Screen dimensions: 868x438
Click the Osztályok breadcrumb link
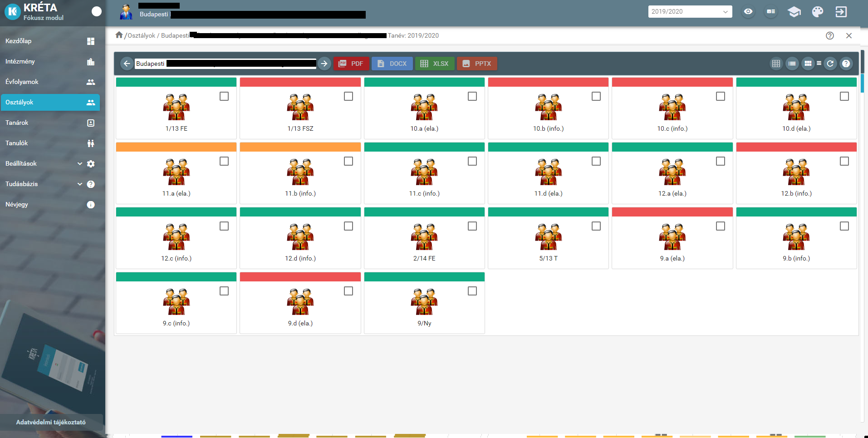(x=141, y=35)
